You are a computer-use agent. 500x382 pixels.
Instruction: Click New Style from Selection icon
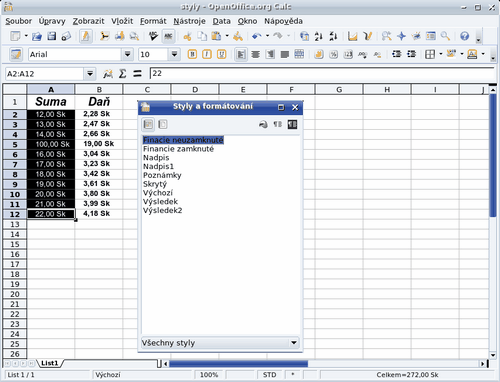tap(278, 125)
